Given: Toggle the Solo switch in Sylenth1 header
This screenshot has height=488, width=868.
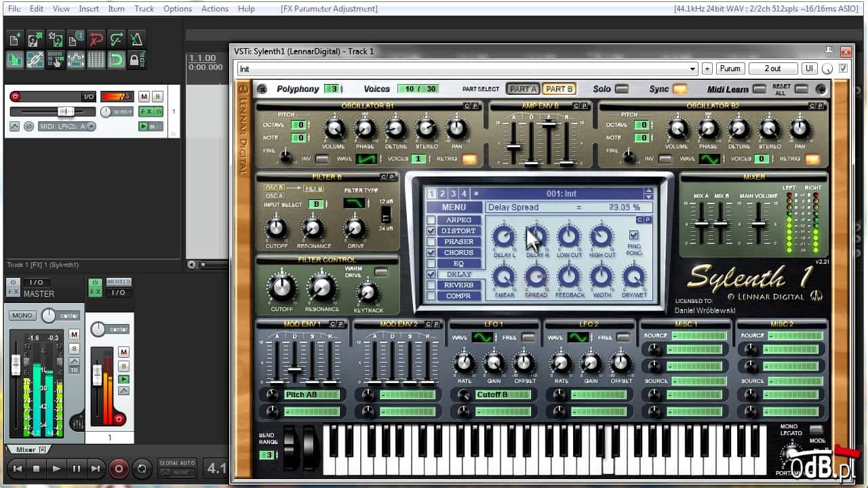Looking at the screenshot, I should [x=621, y=89].
